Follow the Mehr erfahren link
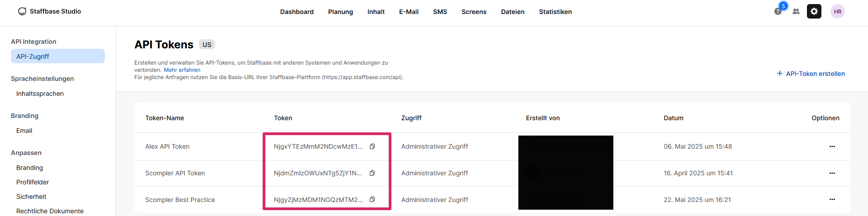This screenshot has height=216, width=868. pos(182,70)
